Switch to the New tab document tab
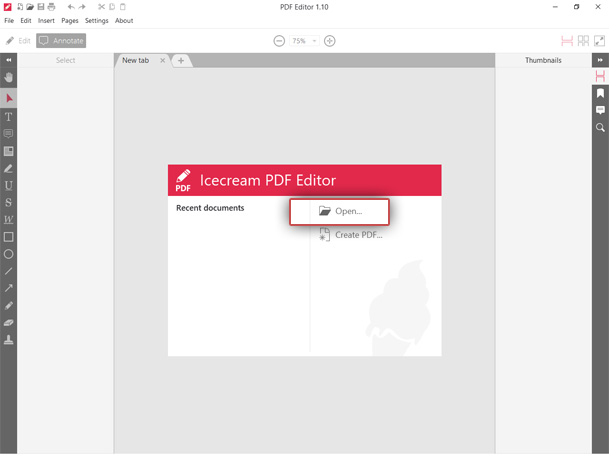 (x=136, y=60)
